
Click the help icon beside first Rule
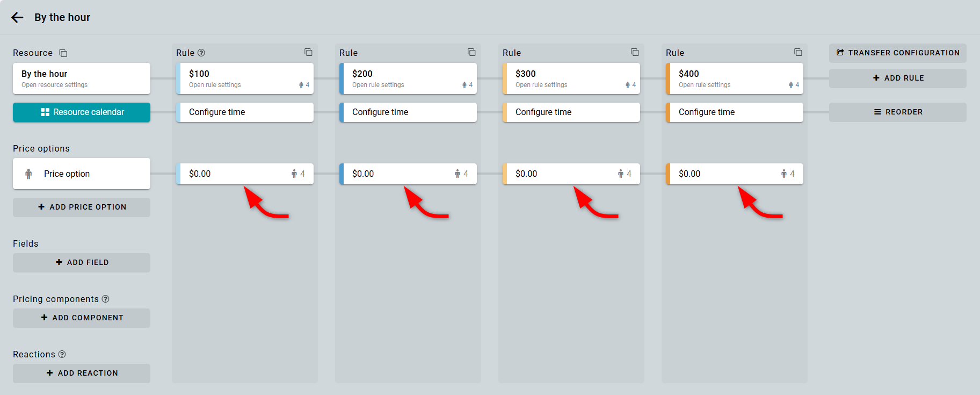(x=201, y=53)
